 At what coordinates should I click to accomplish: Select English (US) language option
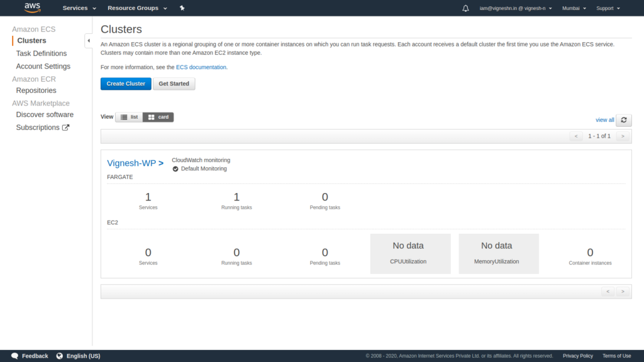[84, 356]
